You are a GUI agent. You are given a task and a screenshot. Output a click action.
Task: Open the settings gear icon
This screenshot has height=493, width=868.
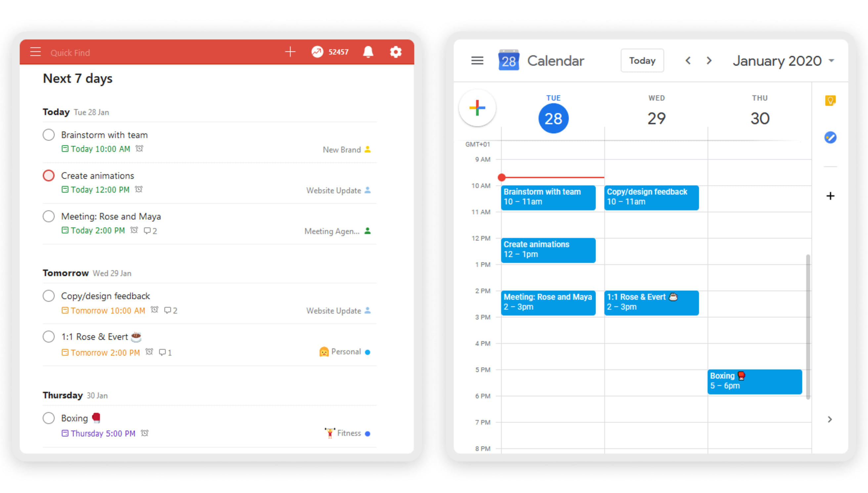[397, 53]
